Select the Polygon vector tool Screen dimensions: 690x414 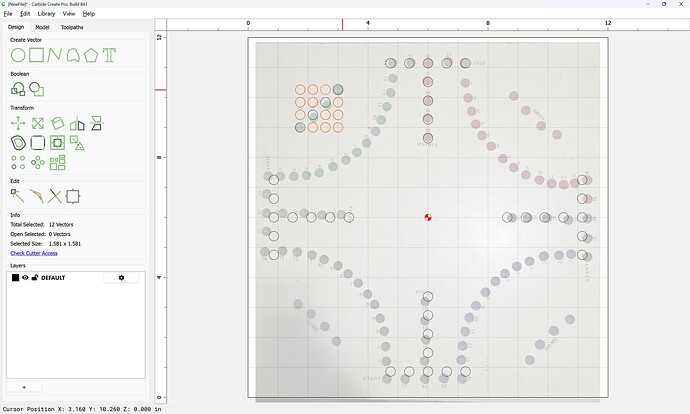point(91,55)
